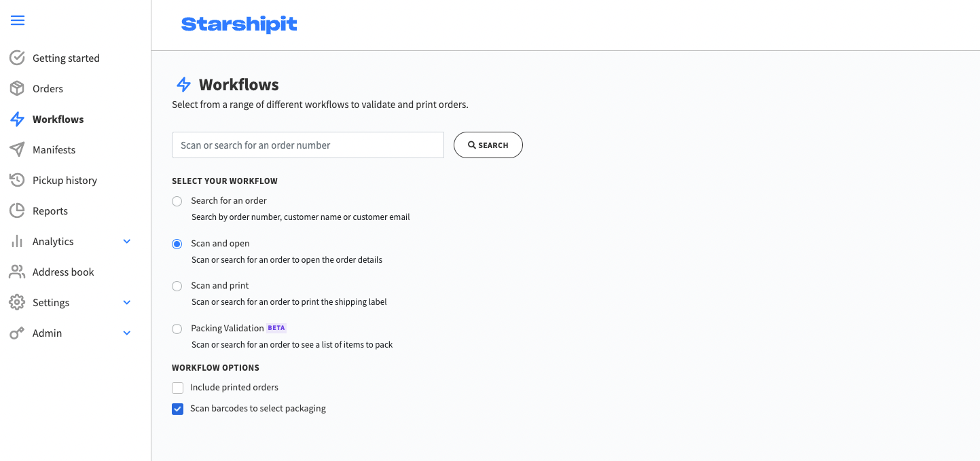Click the Admin key icon
The image size is (980, 461).
[x=17, y=333]
